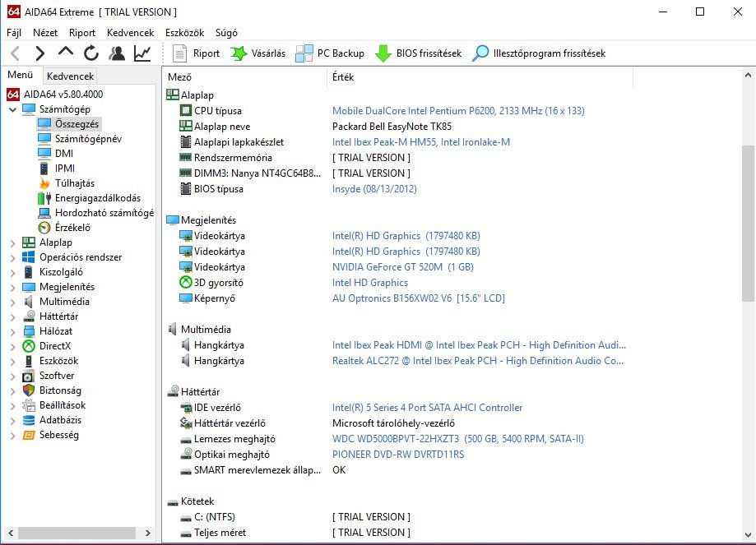Click the Érték column header
The height and width of the screenshot is (545, 756).
pyautogui.click(x=480, y=77)
